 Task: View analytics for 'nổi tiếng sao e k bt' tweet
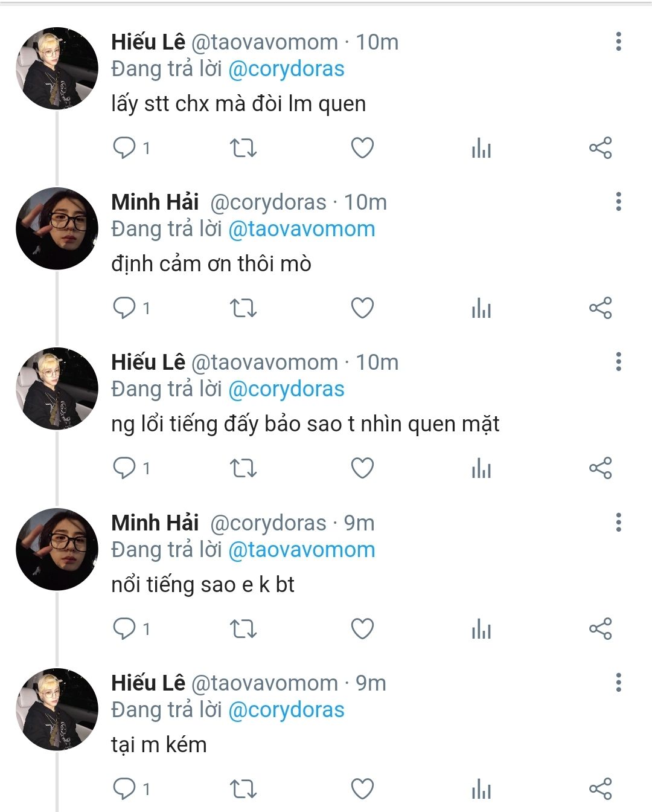tap(481, 629)
